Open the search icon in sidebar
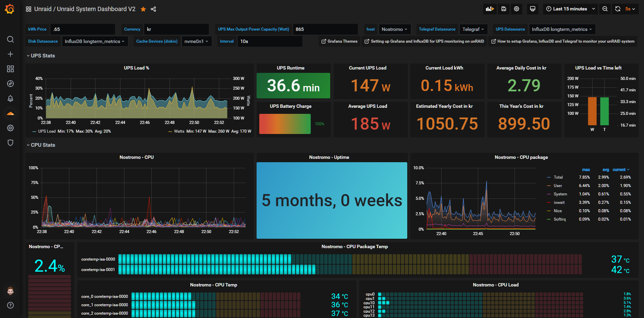 tap(10, 39)
